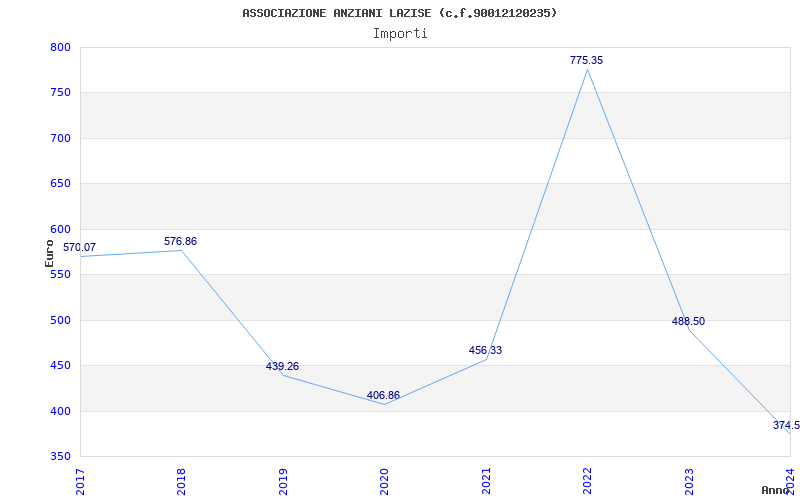The image size is (800, 500).
Task: Select the 570.07 data label
Action: pos(79,247)
